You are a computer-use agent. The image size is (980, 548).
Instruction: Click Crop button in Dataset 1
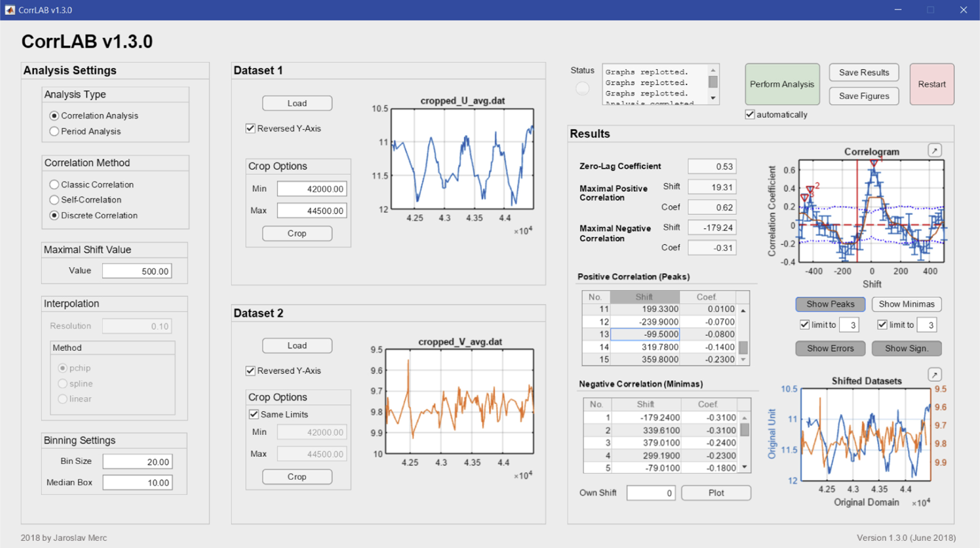click(x=297, y=234)
